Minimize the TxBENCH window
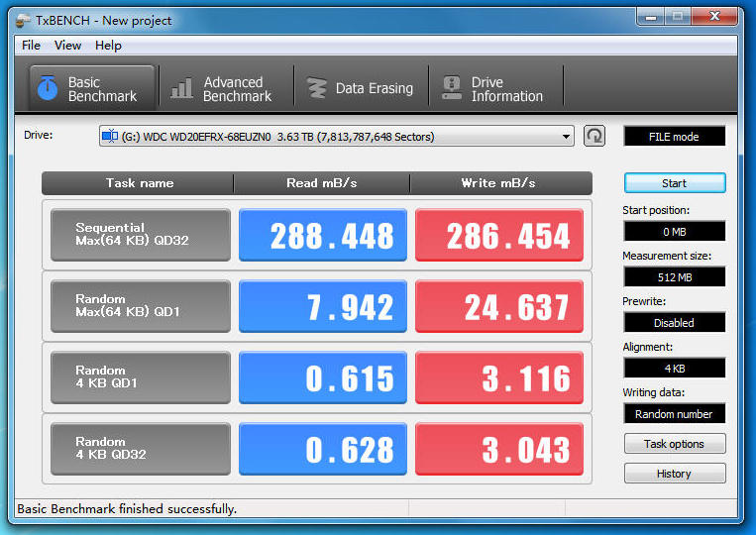The height and width of the screenshot is (535, 756). point(651,18)
